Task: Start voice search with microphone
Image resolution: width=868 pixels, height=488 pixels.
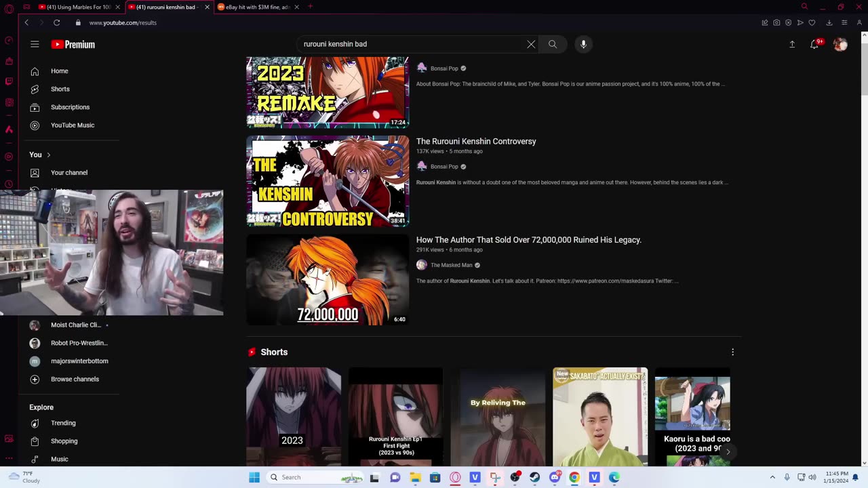Action: (583, 44)
